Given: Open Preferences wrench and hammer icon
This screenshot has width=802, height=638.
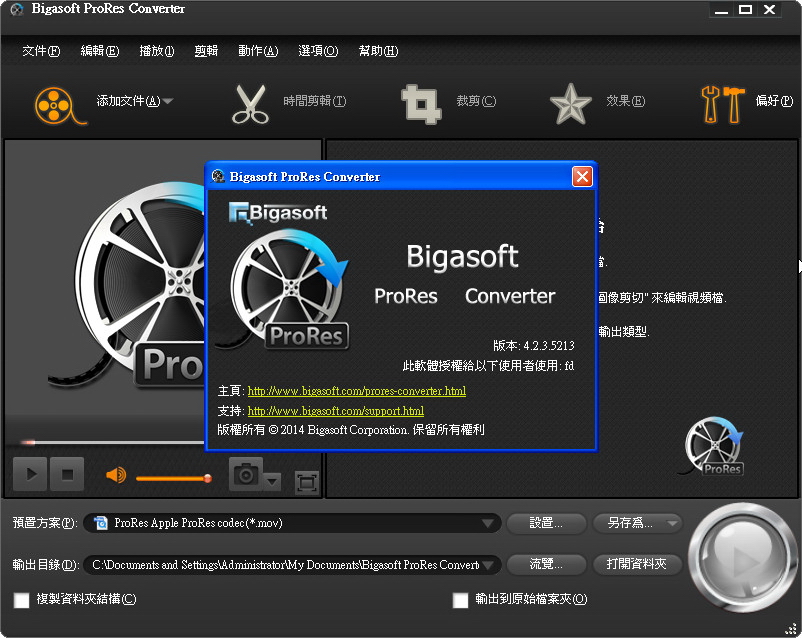Looking at the screenshot, I should [x=722, y=103].
